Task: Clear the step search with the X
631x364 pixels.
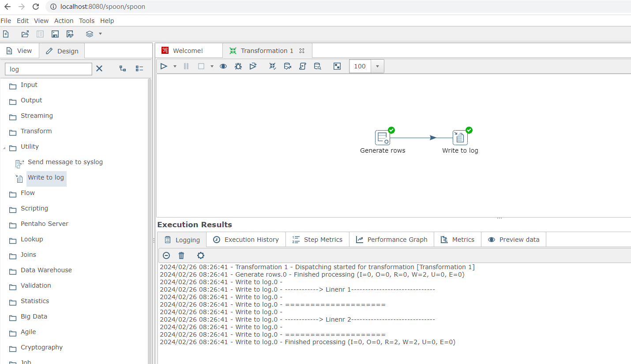Action: coord(99,68)
